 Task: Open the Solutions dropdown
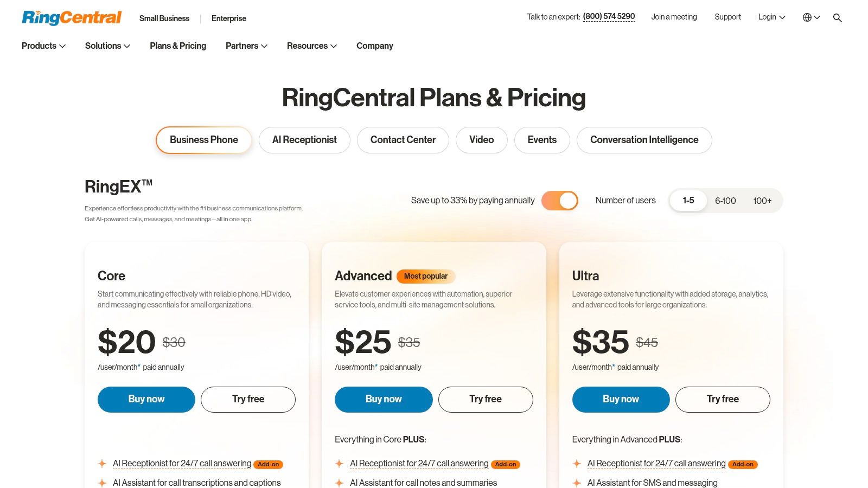pyautogui.click(x=106, y=46)
